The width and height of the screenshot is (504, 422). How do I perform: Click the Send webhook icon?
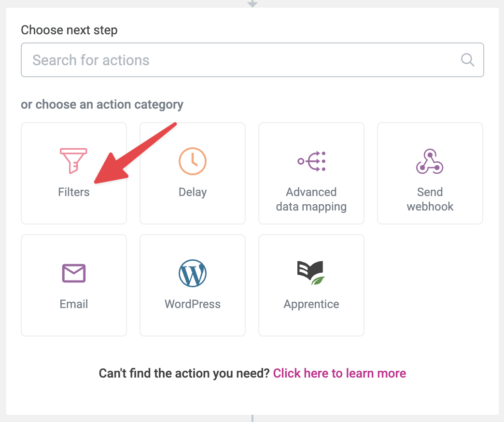pos(430,161)
